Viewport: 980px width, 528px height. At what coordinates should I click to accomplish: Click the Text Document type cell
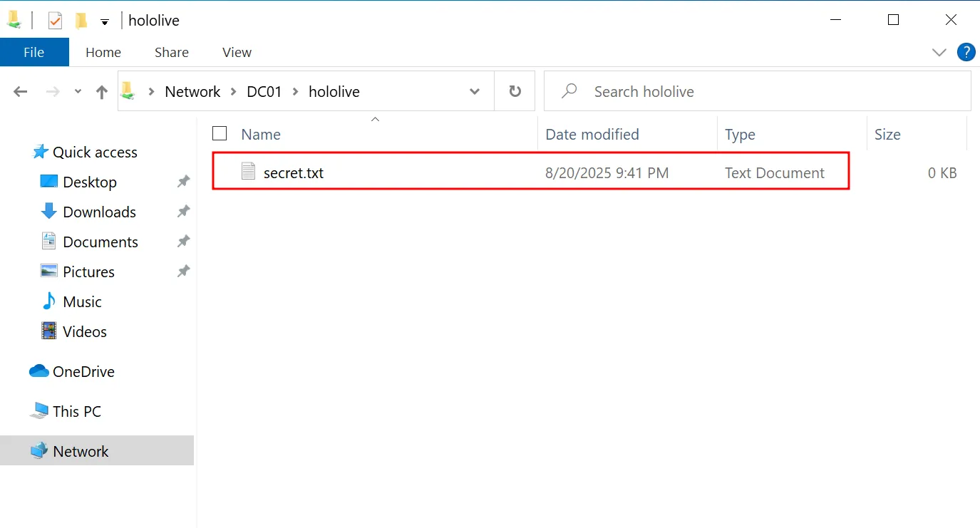(x=775, y=172)
